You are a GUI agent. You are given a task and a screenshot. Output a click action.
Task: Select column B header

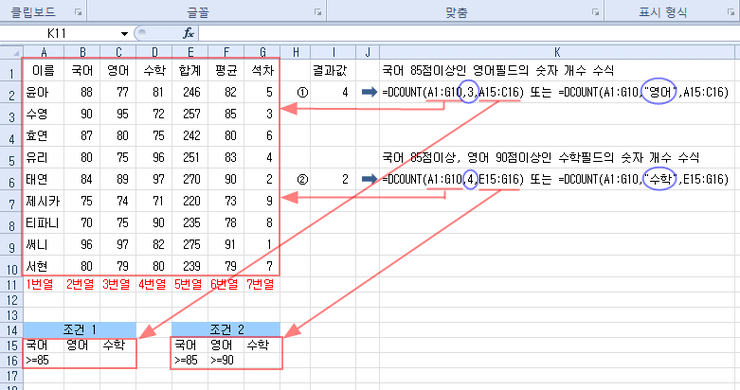[82, 52]
